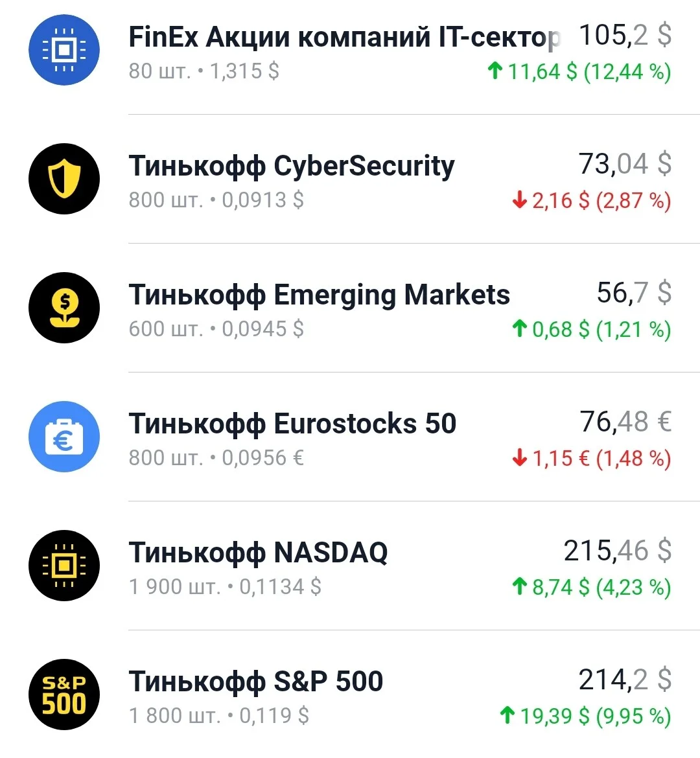Tap the 1,15 € (1,48 %) loss
This screenshot has height=758, width=700.
tap(592, 458)
